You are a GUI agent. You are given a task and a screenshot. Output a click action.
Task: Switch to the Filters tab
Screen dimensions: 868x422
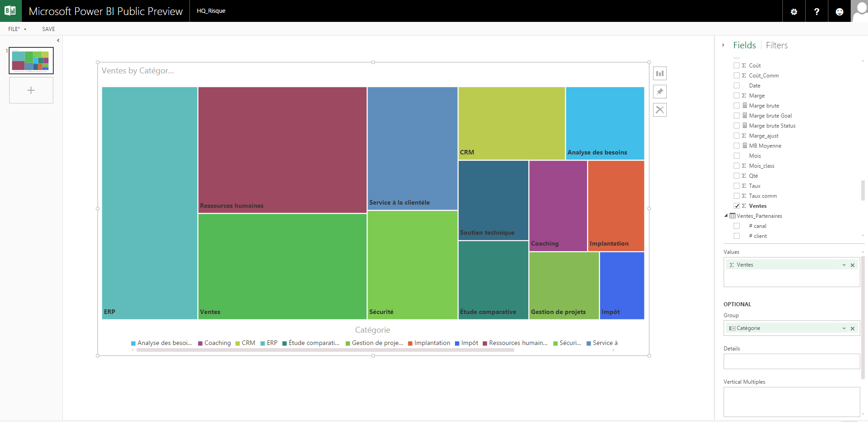pos(776,45)
